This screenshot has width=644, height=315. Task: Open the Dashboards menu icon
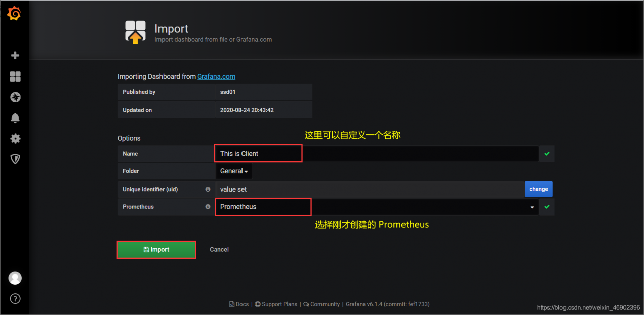[15, 76]
